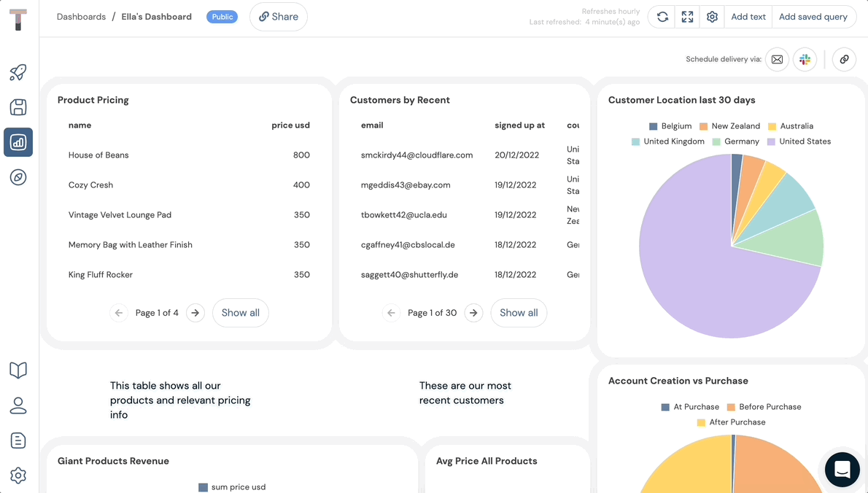Image resolution: width=868 pixels, height=493 pixels.
Task: Go to previous page of Customers by Recent
Action: click(391, 313)
